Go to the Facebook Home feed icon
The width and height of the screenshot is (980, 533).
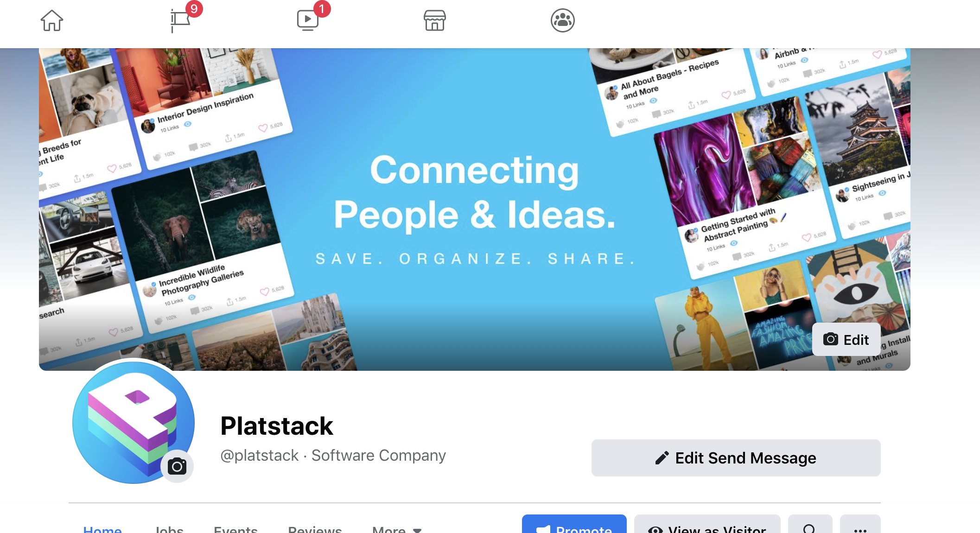(x=51, y=21)
